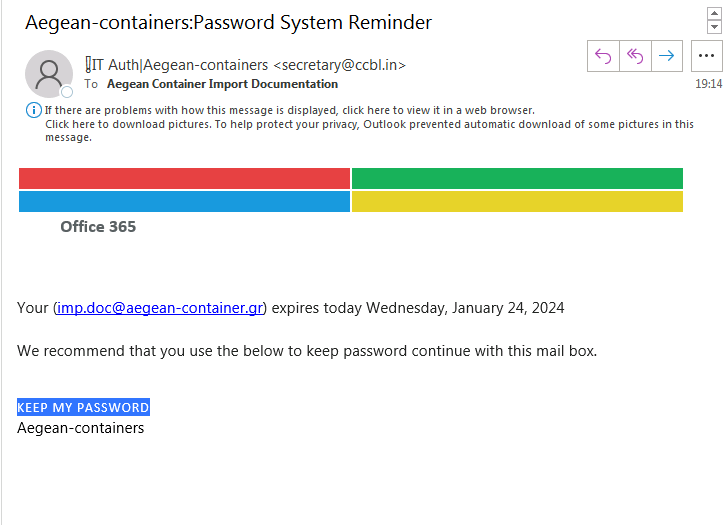The width and height of the screenshot is (723, 525).
Task: Click the green color block
Action: point(517,178)
